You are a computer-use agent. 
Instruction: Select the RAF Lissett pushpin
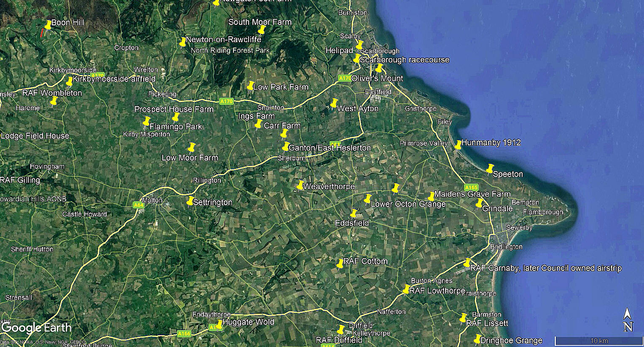pos(463,318)
